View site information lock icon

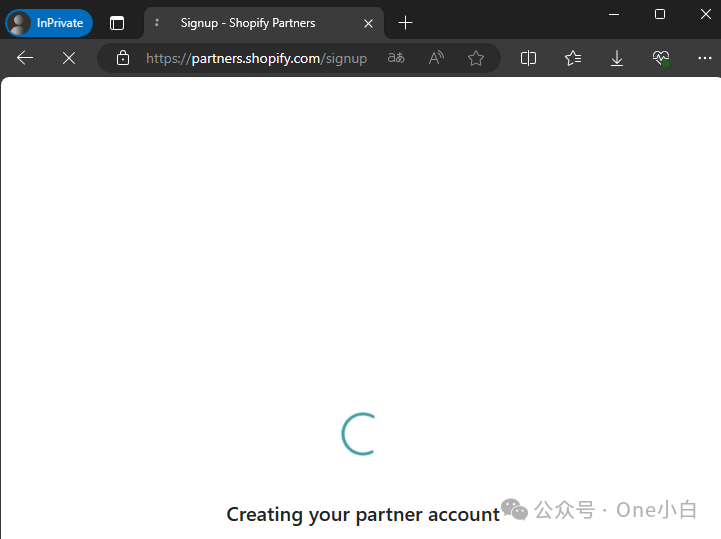pos(123,58)
